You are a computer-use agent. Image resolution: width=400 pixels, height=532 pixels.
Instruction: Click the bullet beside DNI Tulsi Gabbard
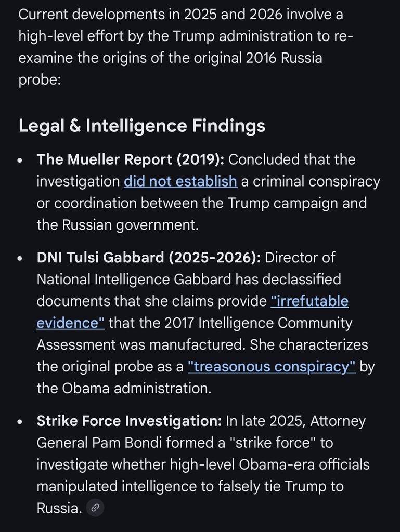pos(20,259)
